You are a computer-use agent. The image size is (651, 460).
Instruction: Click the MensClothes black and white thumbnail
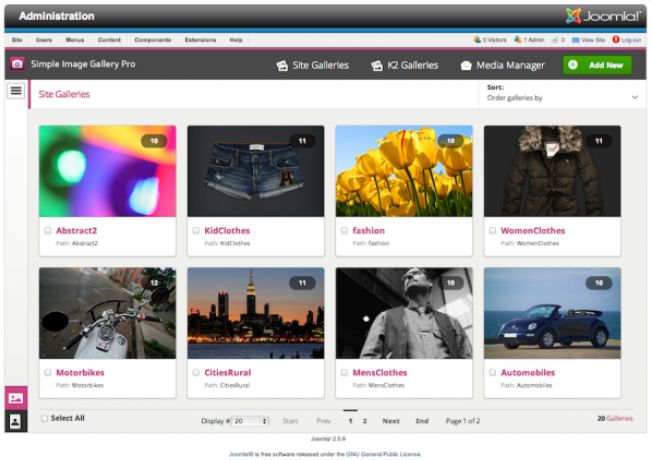(404, 313)
